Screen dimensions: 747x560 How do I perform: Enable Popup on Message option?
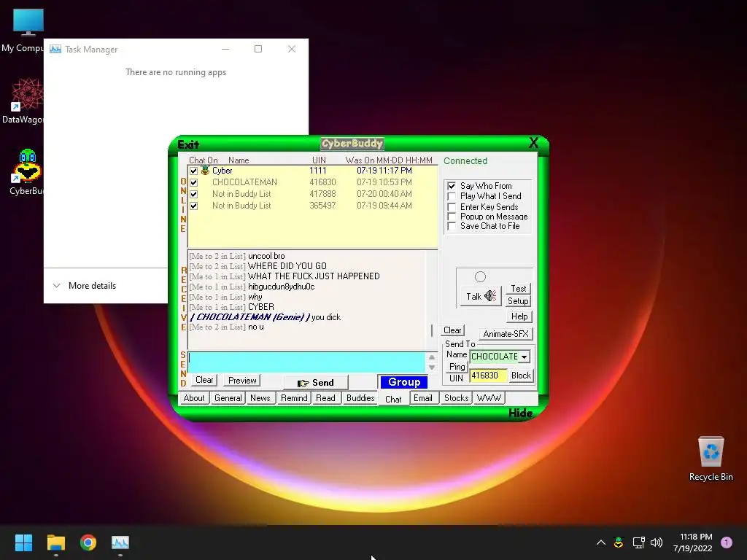(452, 217)
